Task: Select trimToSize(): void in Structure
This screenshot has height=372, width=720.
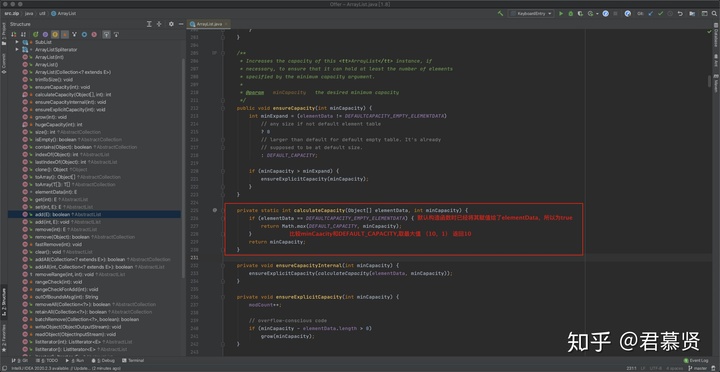Action: click(x=54, y=79)
